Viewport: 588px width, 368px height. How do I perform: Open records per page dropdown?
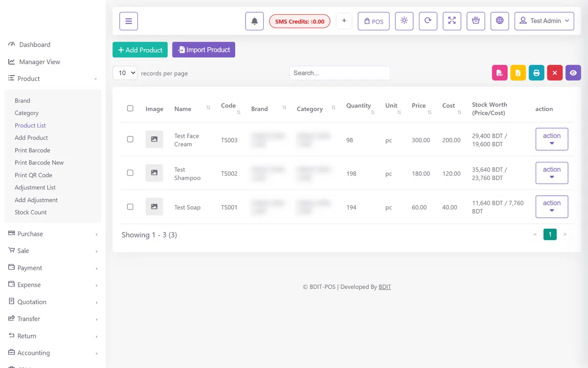[125, 73]
